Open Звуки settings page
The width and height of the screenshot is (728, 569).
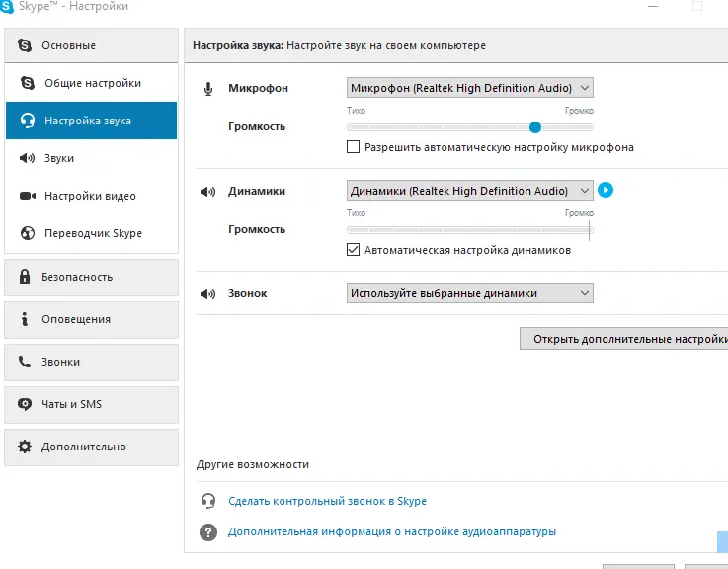click(x=92, y=158)
